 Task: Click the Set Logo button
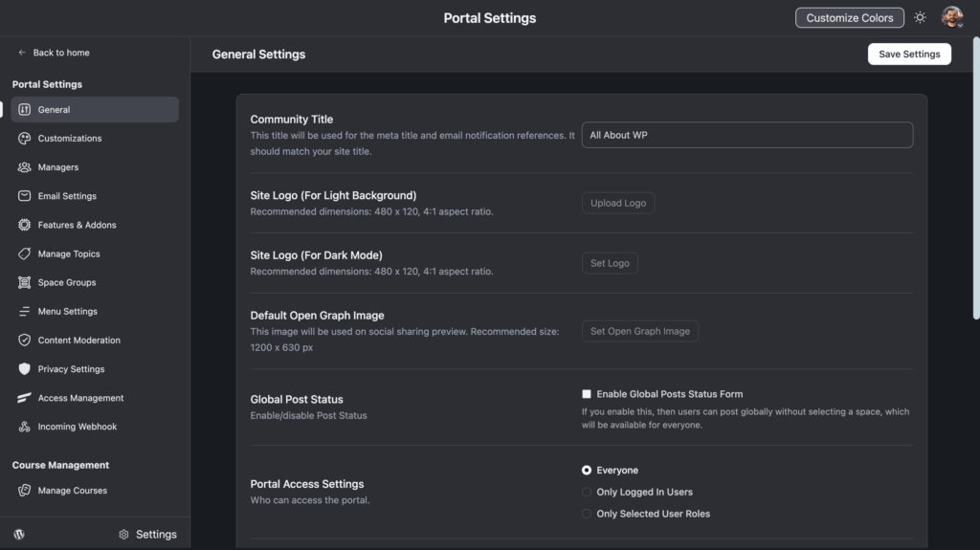click(x=610, y=263)
